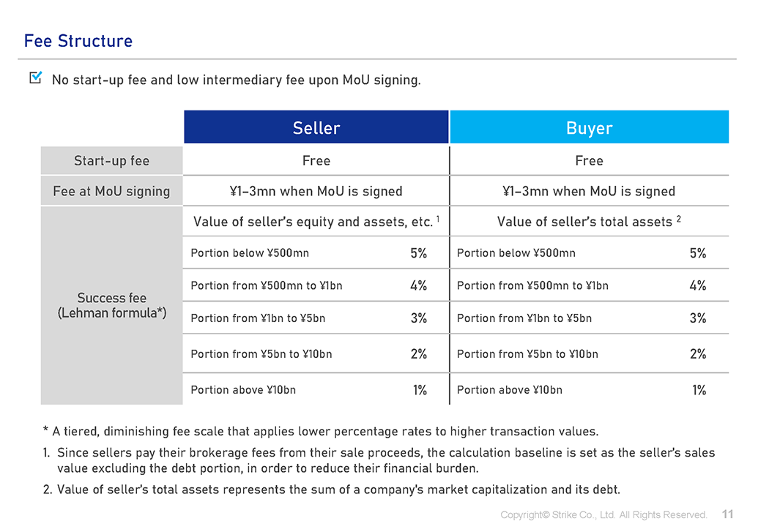
Task: Click Seller's Free start-up fee cell
Action: [316, 161]
